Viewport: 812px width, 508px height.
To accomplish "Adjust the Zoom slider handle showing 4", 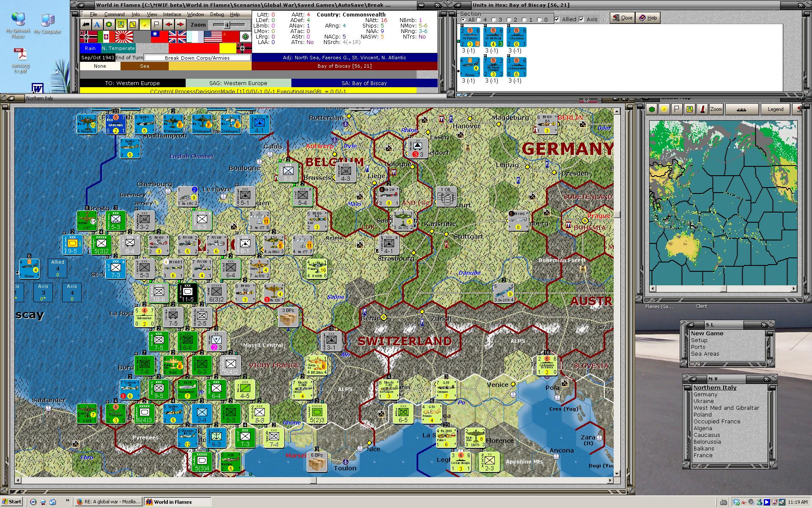I will (227, 25).
